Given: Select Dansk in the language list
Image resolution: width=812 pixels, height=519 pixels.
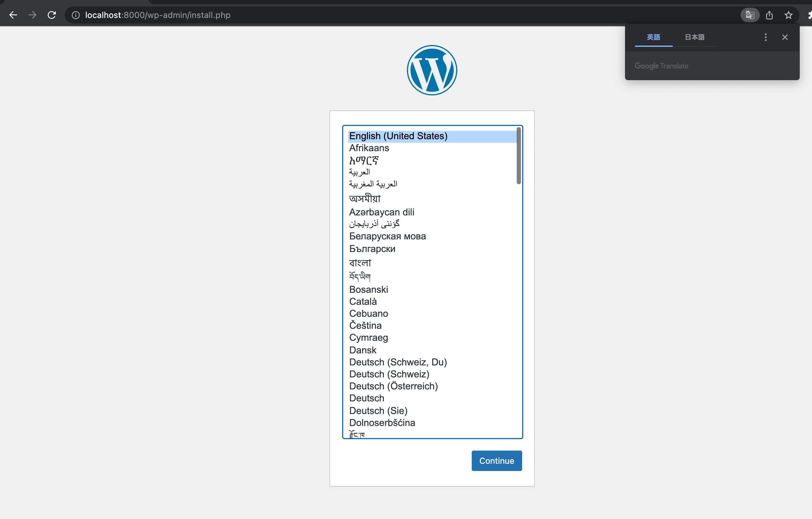Looking at the screenshot, I should pos(432,350).
